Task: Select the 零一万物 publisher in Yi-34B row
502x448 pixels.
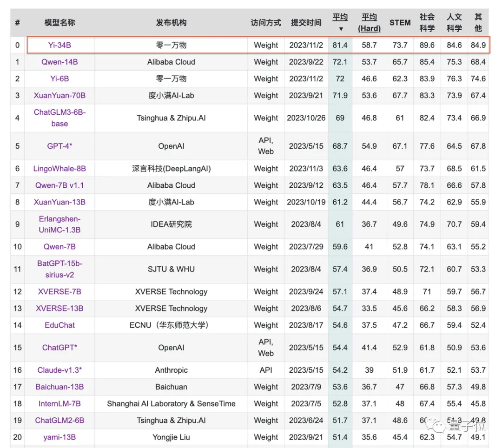Action: [171, 45]
